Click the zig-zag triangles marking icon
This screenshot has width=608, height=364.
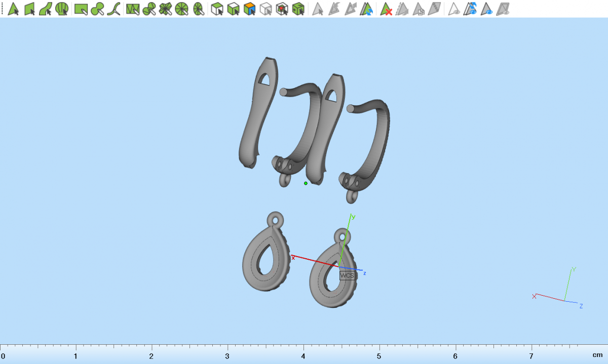point(133,9)
